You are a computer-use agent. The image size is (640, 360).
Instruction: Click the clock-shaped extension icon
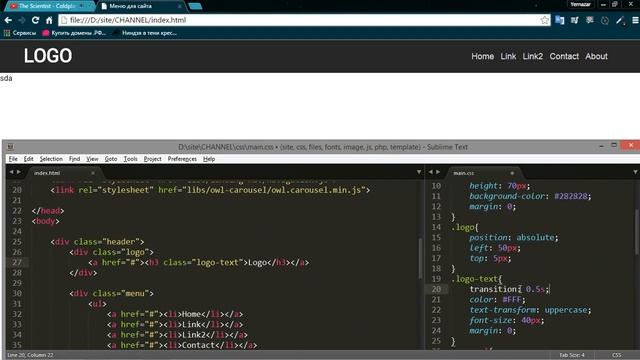[x=605, y=20]
